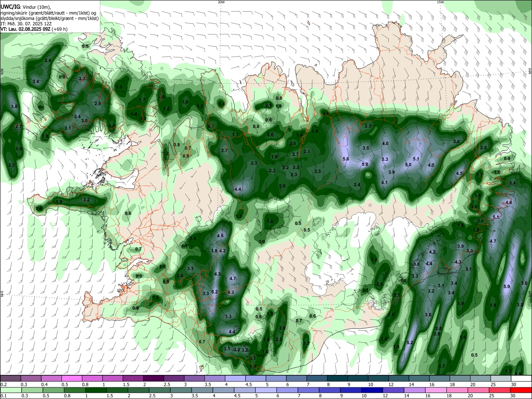Screen dimensions: 532x399
Task: Click the '0.1' label under the lower legend row
Action: 4,396
